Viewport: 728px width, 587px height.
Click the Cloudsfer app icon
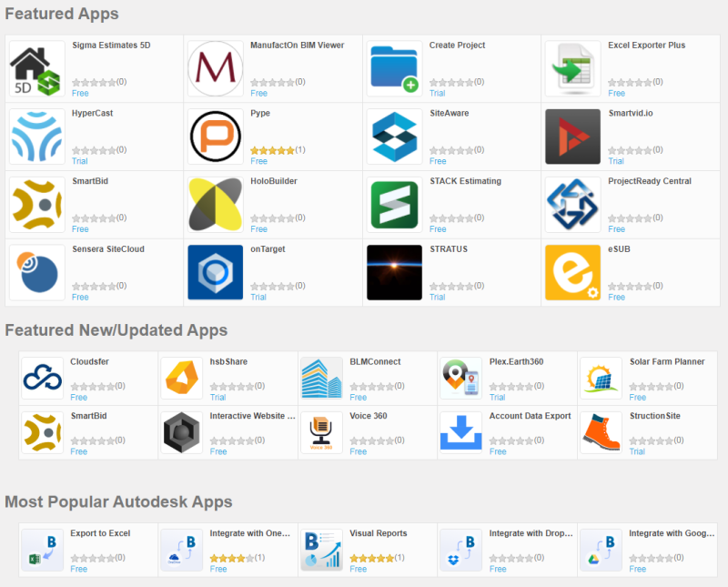coord(42,378)
